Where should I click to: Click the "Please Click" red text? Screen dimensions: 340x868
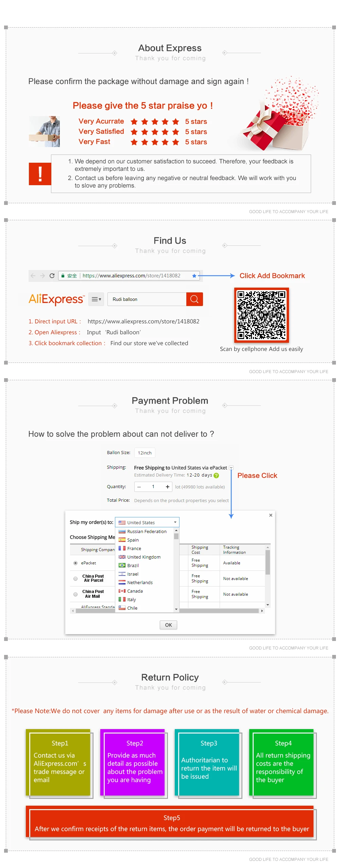(257, 476)
